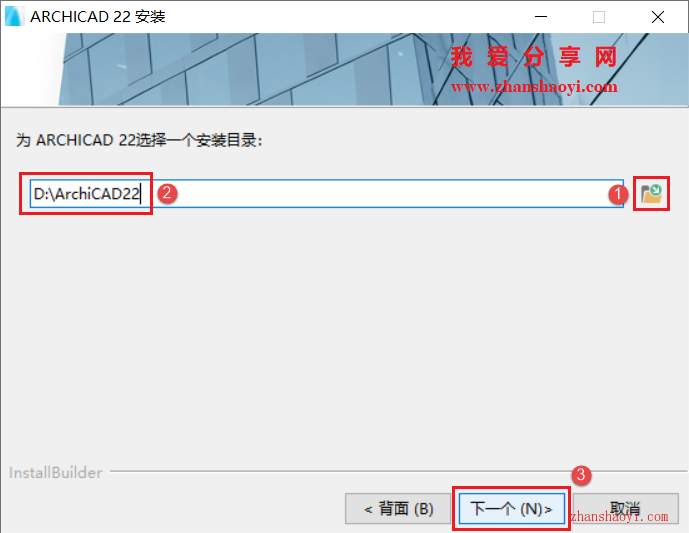The width and height of the screenshot is (689, 533).
Task: Select the 为 ARCHICAD 22选择一个安装目录 label
Action: (139, 141)
